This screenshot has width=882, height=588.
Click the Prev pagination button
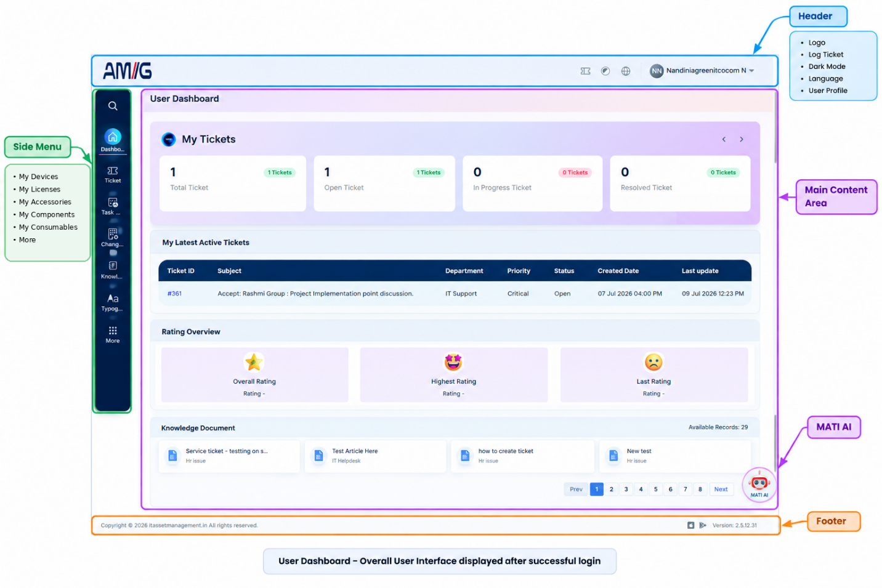point(576,489)
